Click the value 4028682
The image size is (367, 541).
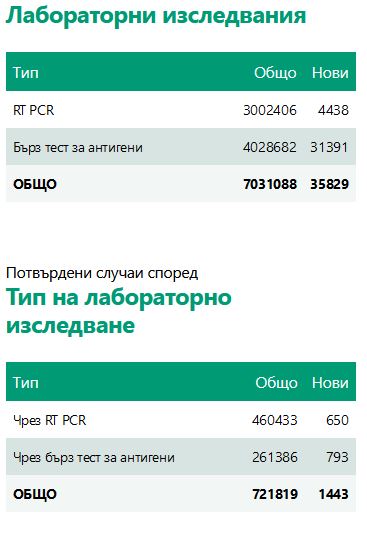tap(270, 147)
